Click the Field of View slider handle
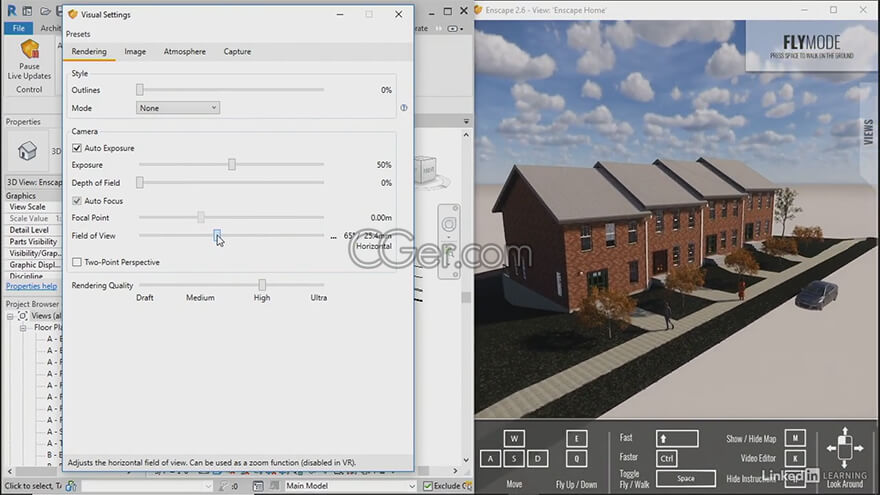The image size is (880, 495). click(x=217, y=236)
